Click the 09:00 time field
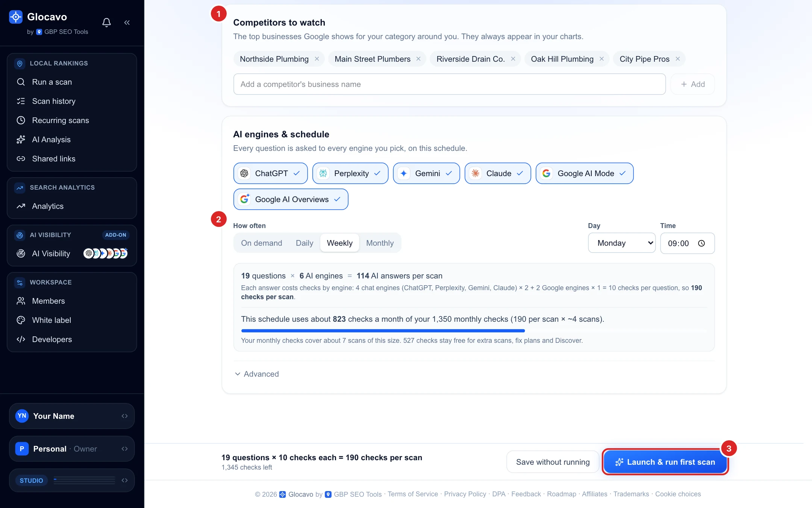The width and height of the screenshot is (812, 508). [687, 243]
